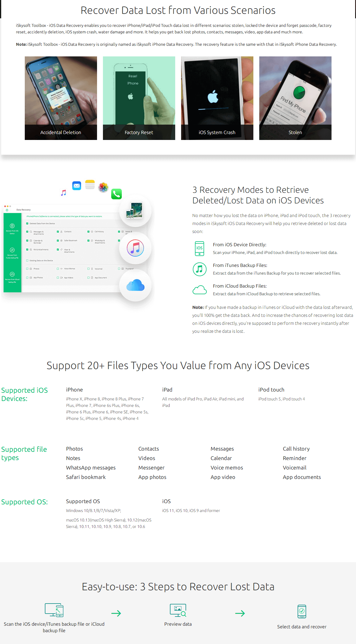Uncheck the Kik & Attachments checkbox
Viewport: 356px width, 644px height.
pyautogui.click(x=27, y=250)
